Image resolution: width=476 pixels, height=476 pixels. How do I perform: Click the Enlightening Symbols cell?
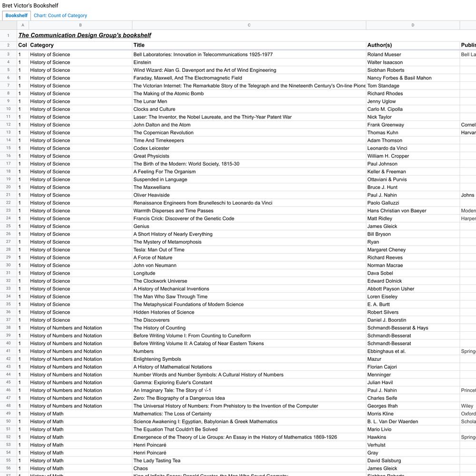click(249, 359)
